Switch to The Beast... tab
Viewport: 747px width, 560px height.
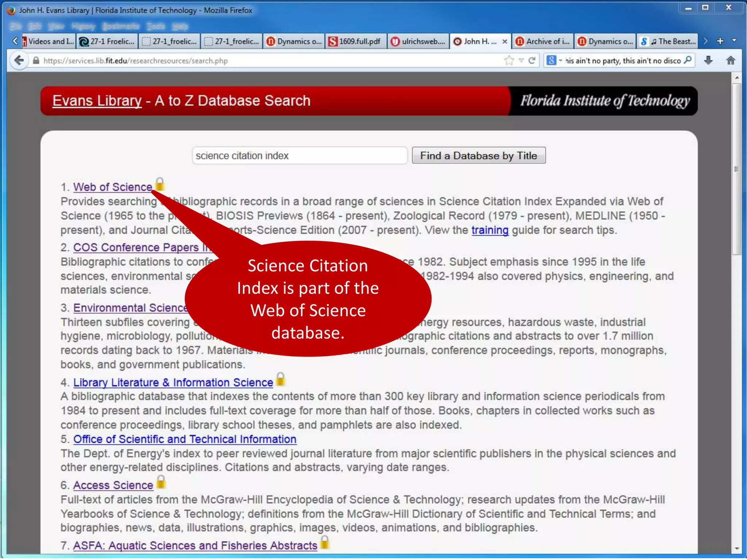click(667, 42)
